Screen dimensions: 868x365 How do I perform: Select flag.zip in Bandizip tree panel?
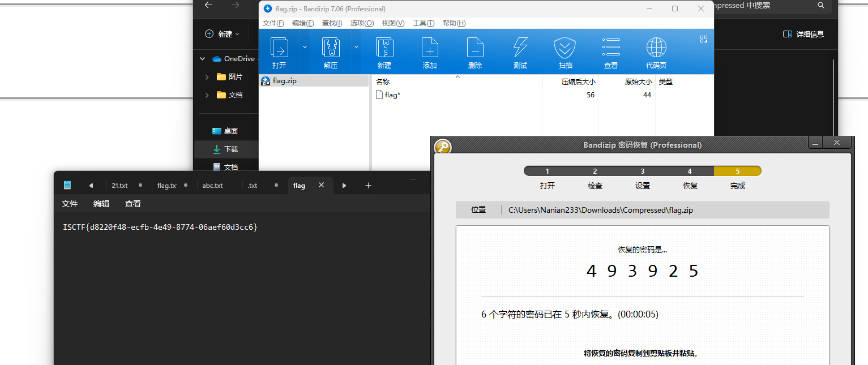[x=314, y=81]
